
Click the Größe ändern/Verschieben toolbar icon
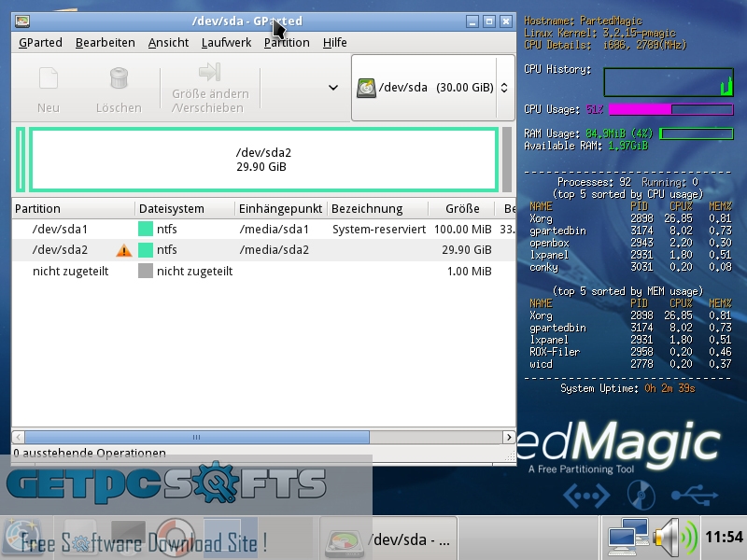[x=209, y=73]
